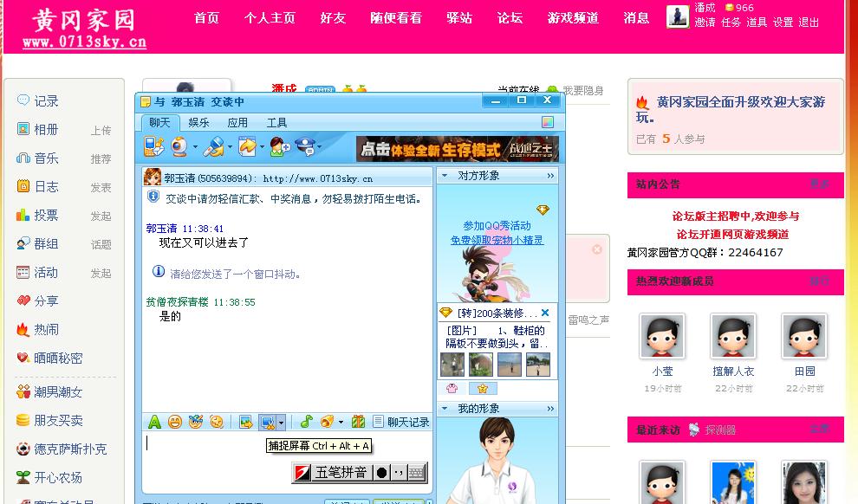Click the 五笔拼音 input mode button
Viewport: 858px width, 504px height.
pyautogui.click(x=341, y=472)
